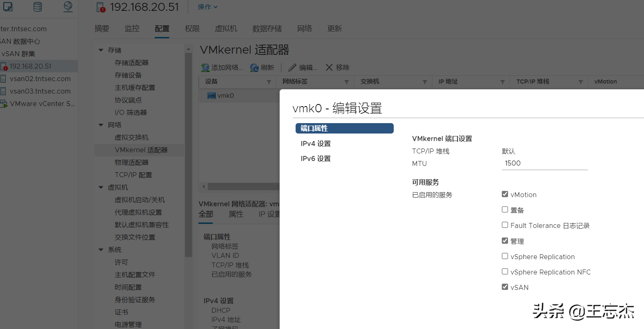644x329 pixels.
Task: Filter the 网络标签 column
Action: tap(347, 82)
